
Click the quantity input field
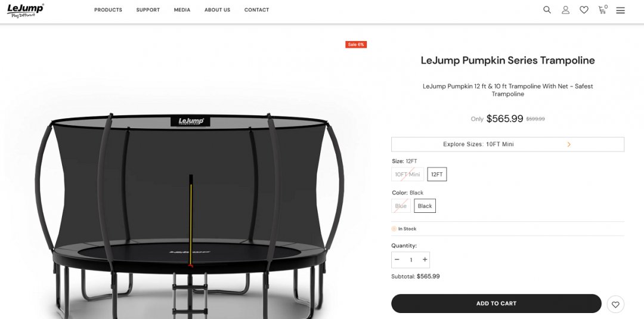[411, 260]
